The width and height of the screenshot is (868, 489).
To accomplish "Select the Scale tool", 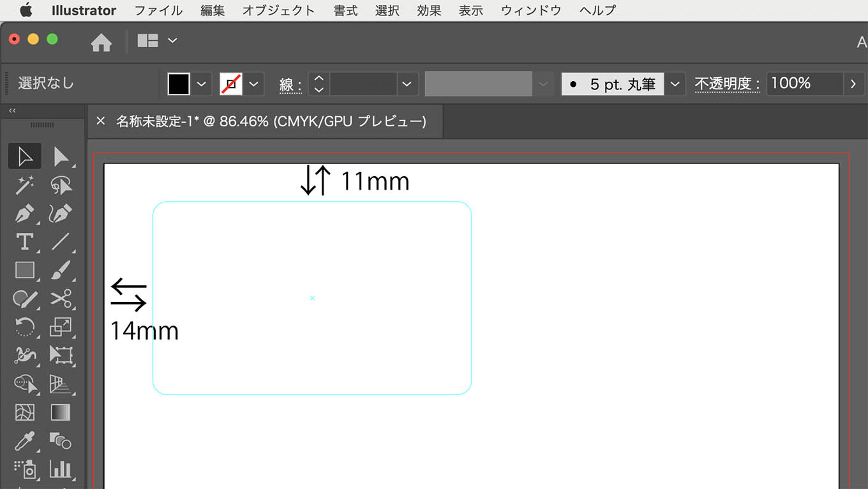I will (x=61, y=327).
